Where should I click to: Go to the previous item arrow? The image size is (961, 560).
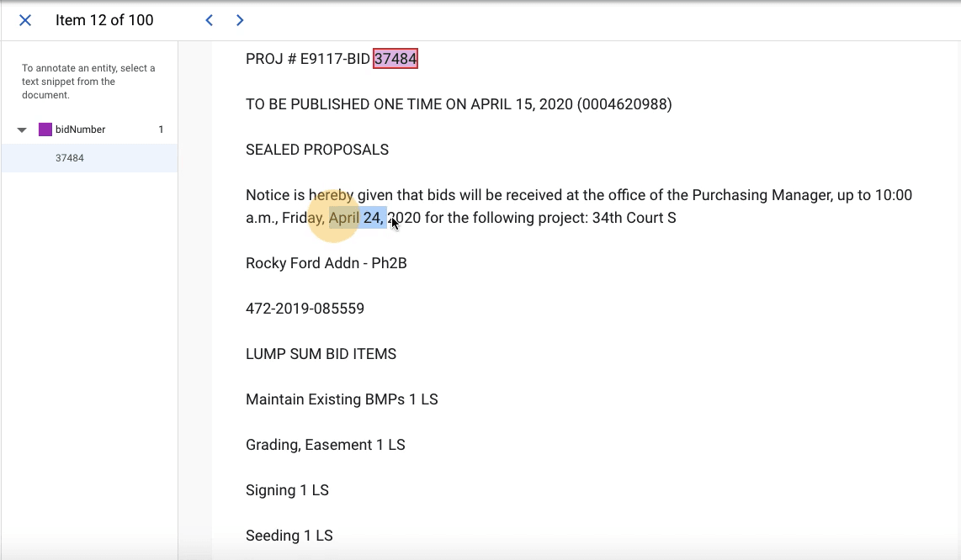tap(209, 20)
